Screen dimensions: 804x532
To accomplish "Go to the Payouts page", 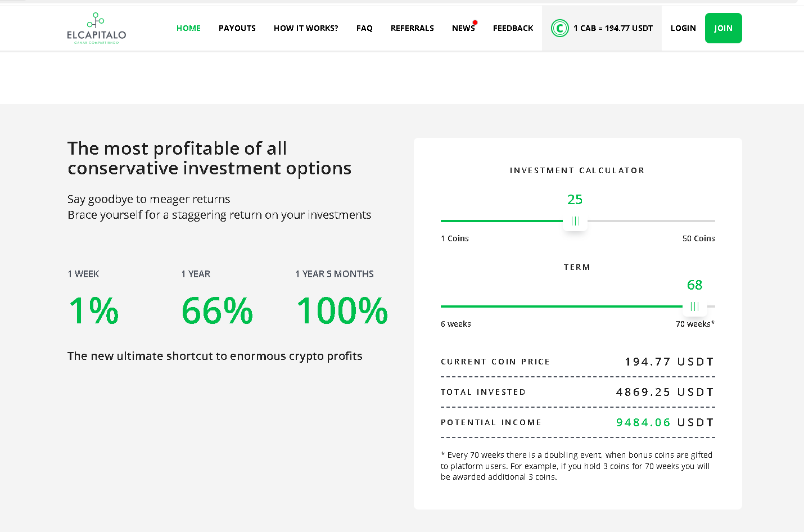I will pos(237,28).
